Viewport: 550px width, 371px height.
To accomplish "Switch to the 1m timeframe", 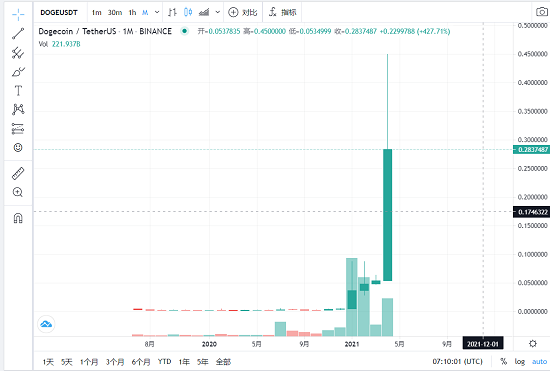I will [x=96, y=13].
